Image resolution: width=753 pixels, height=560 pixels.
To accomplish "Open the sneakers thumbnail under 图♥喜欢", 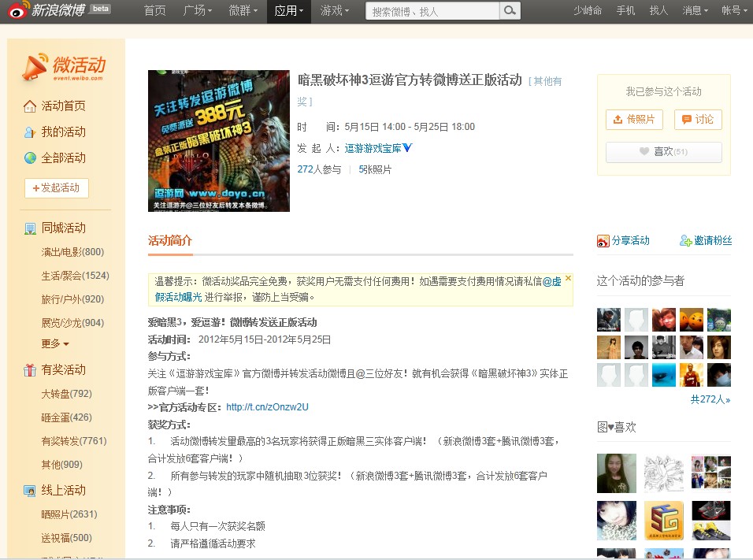I will (x=711, y=521).
